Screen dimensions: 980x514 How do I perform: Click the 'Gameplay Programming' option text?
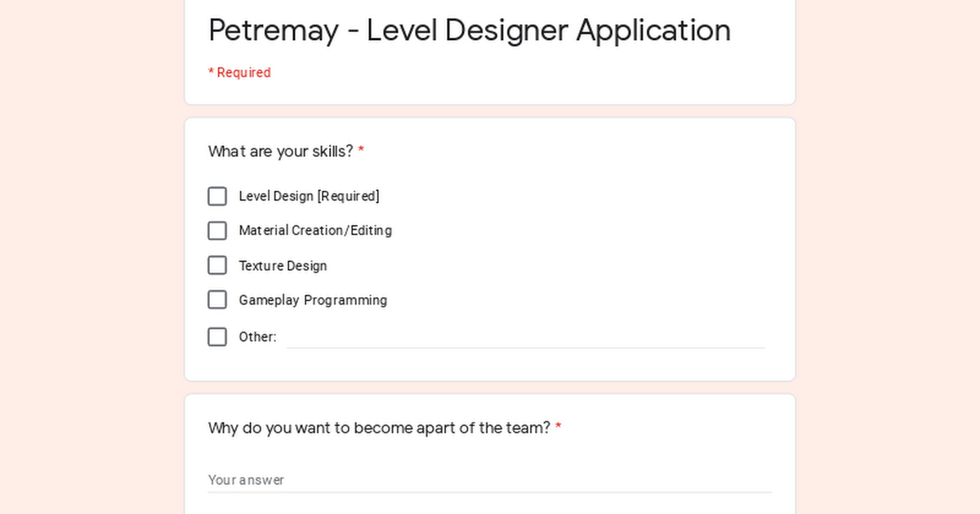pyautogui.click(x=313, y=300)
